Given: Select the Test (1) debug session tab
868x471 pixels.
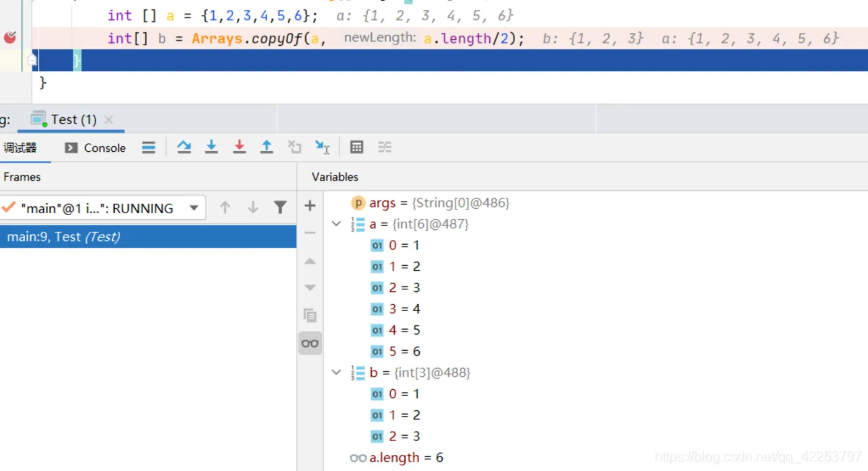Looking at the screenshot, I should 73,120.
